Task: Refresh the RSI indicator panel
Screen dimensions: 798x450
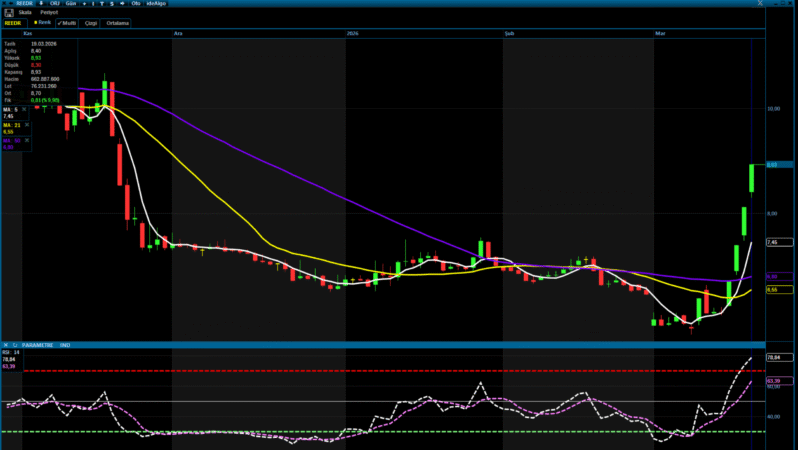Action: (14, 345)
